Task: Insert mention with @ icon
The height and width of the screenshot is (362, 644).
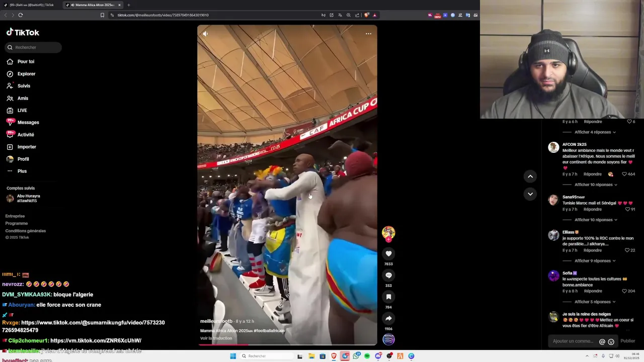Action: 602,342
